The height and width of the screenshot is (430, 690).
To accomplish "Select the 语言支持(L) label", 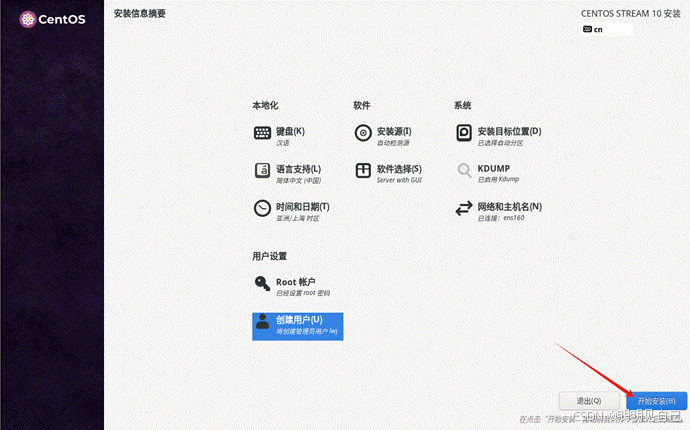I will tap(298, 169).
